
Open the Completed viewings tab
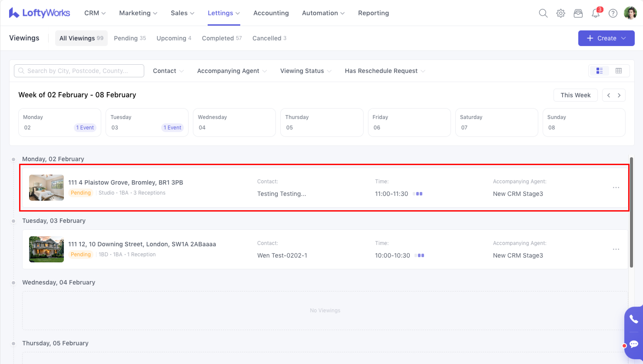click(x=222, y=38)
